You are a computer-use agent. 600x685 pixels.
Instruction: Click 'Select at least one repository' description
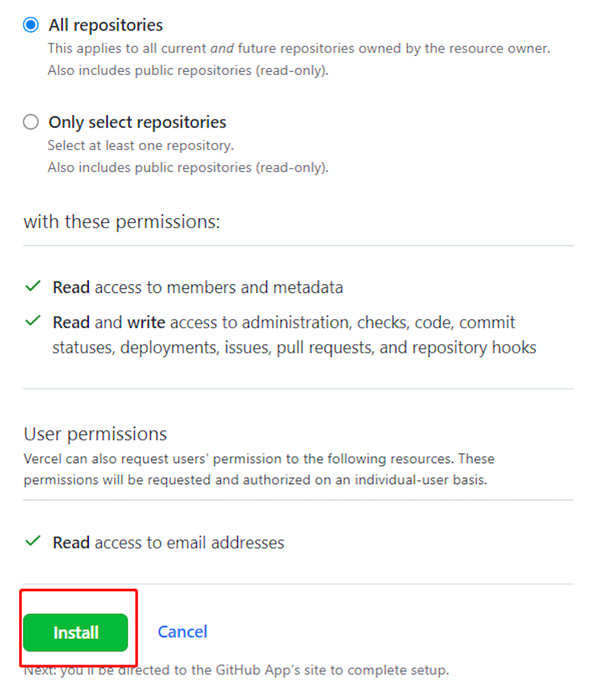(x=141, y=145)
